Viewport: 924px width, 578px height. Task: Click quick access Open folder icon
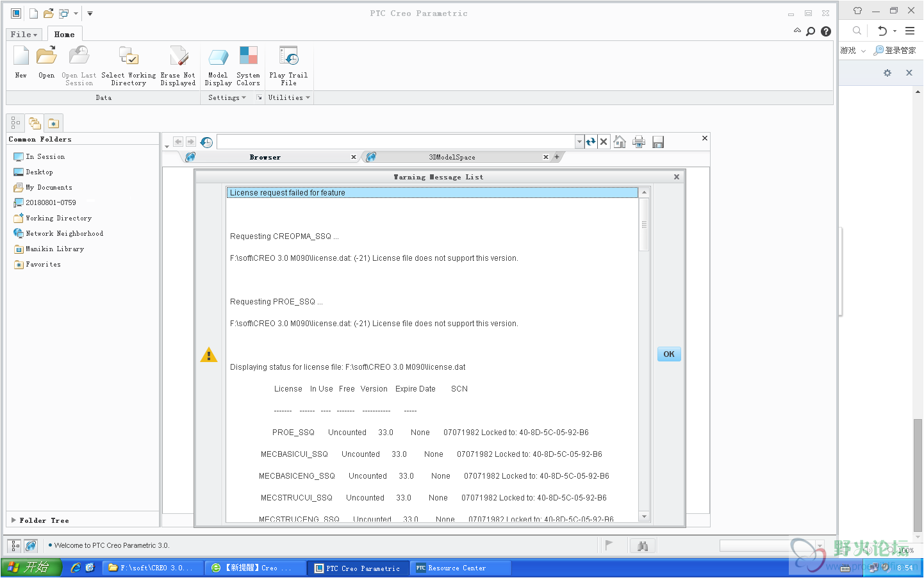[48, 13]
